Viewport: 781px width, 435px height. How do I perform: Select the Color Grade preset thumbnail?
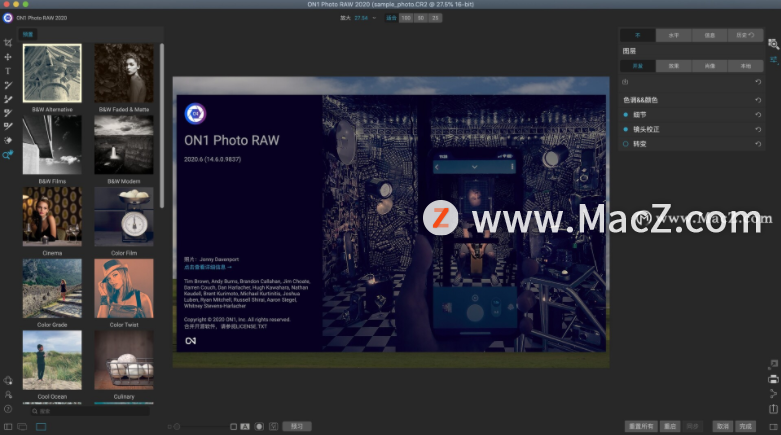[x=52, y=289]
